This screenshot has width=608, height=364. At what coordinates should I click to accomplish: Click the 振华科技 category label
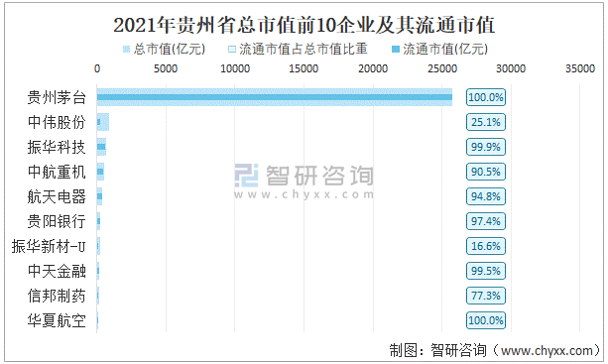coord(57,148)
